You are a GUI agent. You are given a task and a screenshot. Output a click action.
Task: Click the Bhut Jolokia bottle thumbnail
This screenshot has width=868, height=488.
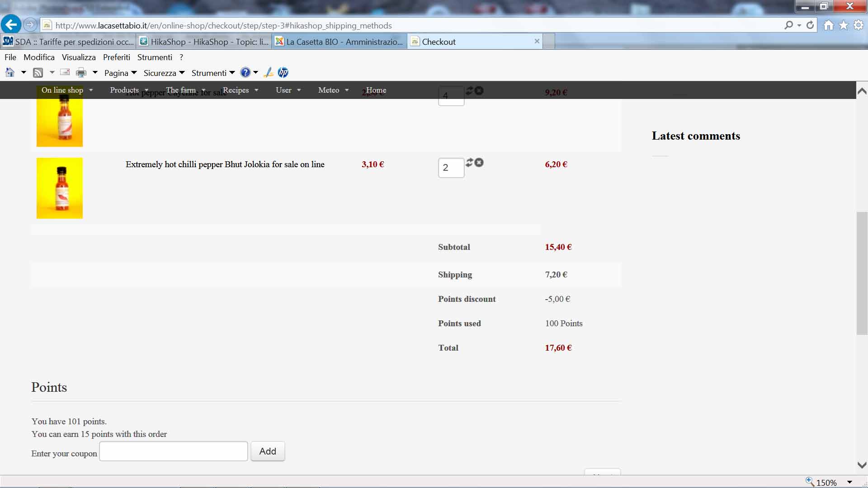(x=60, y=188)
